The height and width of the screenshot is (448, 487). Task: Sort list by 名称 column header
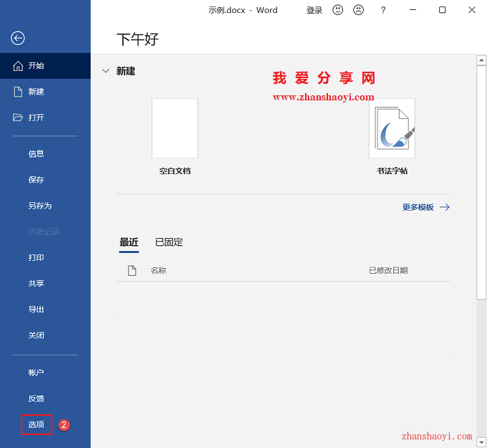(158, 270)
